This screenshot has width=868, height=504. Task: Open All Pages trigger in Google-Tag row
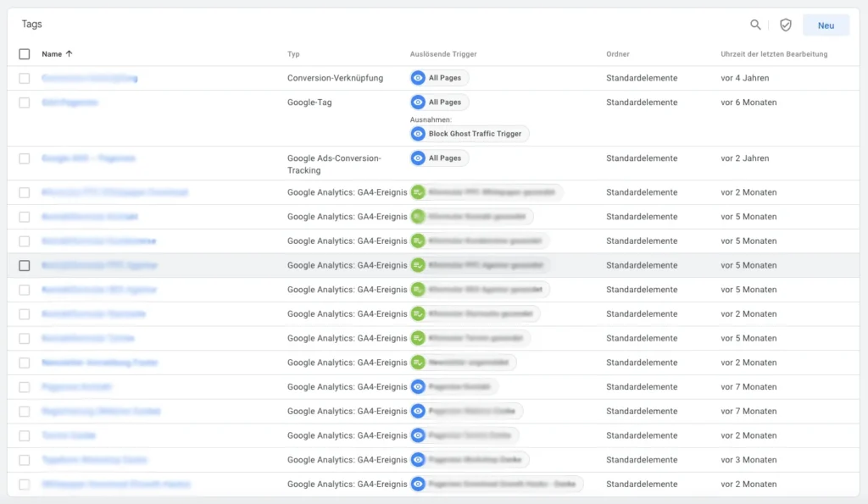439,102
